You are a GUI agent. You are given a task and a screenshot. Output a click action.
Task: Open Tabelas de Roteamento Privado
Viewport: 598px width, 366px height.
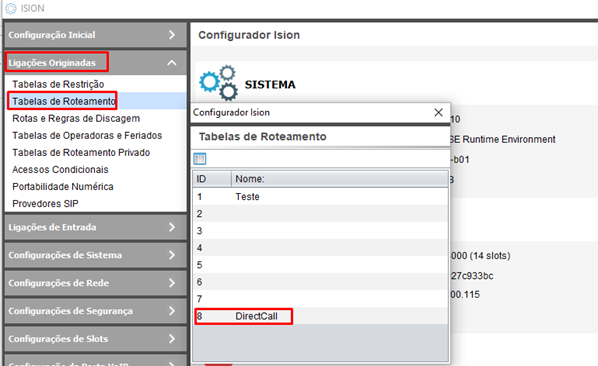81,152
